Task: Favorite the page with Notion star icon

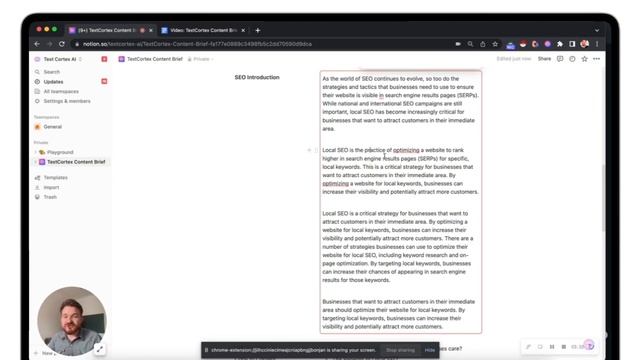Action: pos(584,59)
